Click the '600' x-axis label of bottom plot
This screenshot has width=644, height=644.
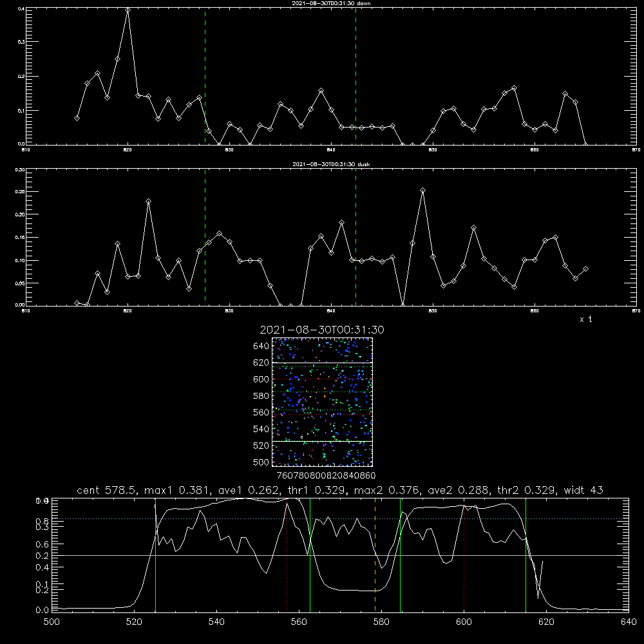pos(464,622)
